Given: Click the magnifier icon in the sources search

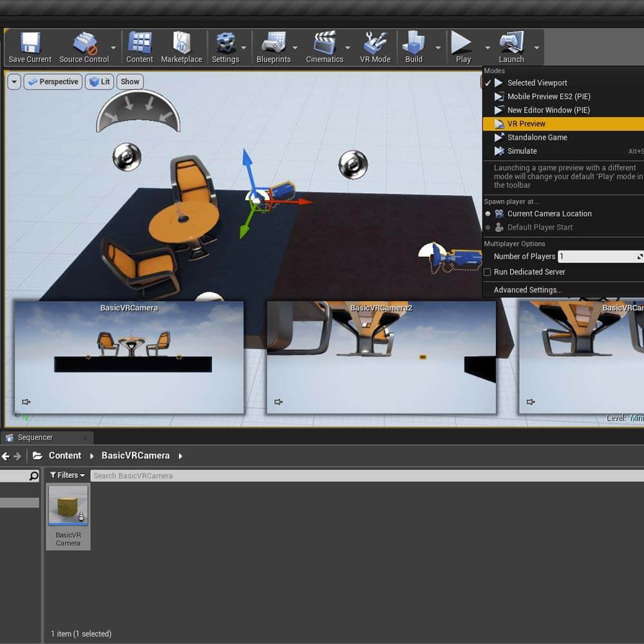Looking at the screenshot, I should click(x=34, y=476).
